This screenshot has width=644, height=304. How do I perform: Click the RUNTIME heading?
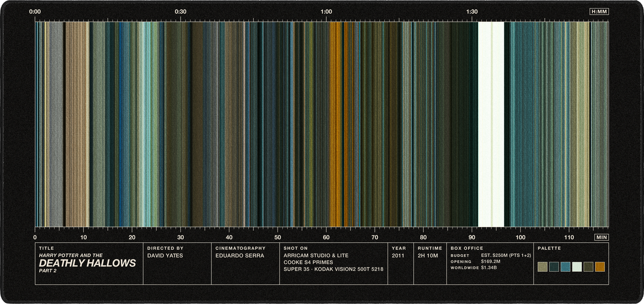click(430, 249)
